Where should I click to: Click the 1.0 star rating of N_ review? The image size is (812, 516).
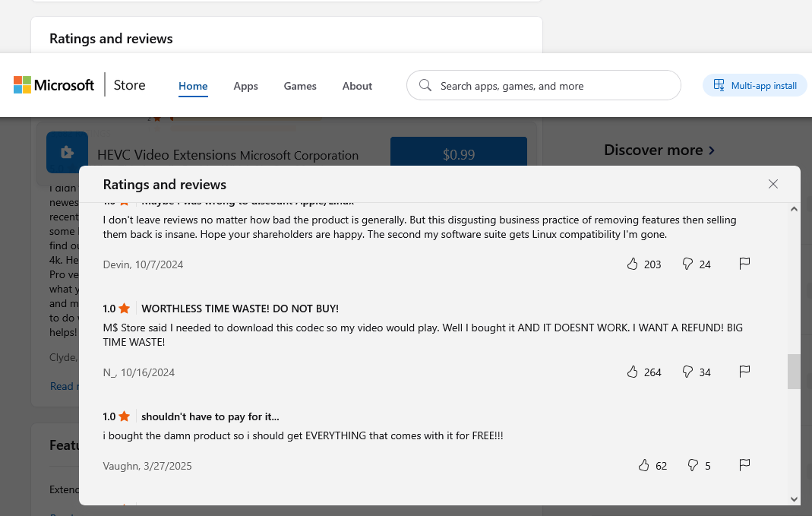[x=116, y=309]
